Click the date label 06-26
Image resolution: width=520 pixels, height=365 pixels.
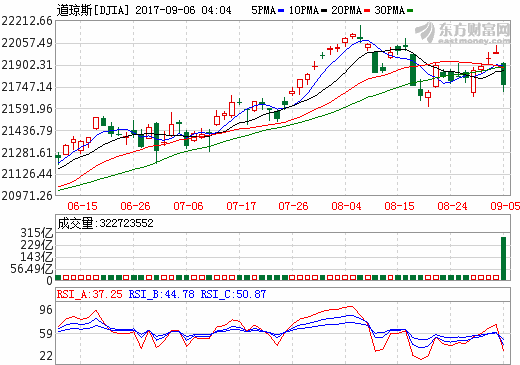click(x=135, y=206)
